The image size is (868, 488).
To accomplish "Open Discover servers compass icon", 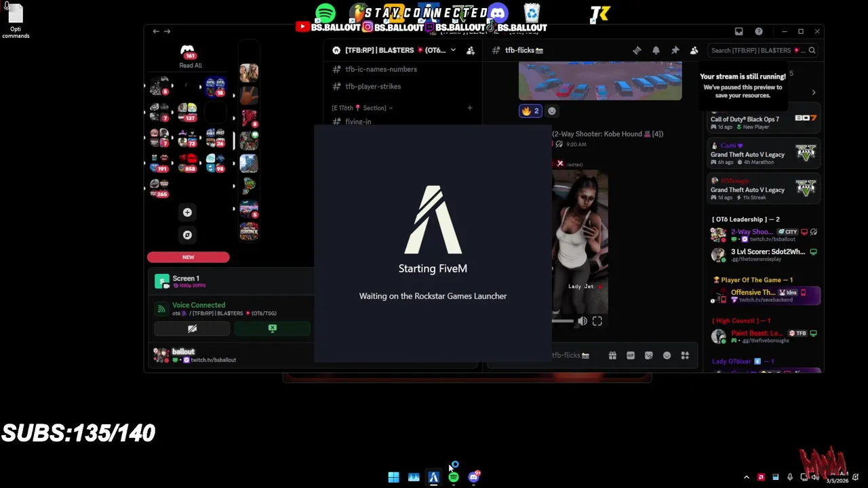I will 187,235.
